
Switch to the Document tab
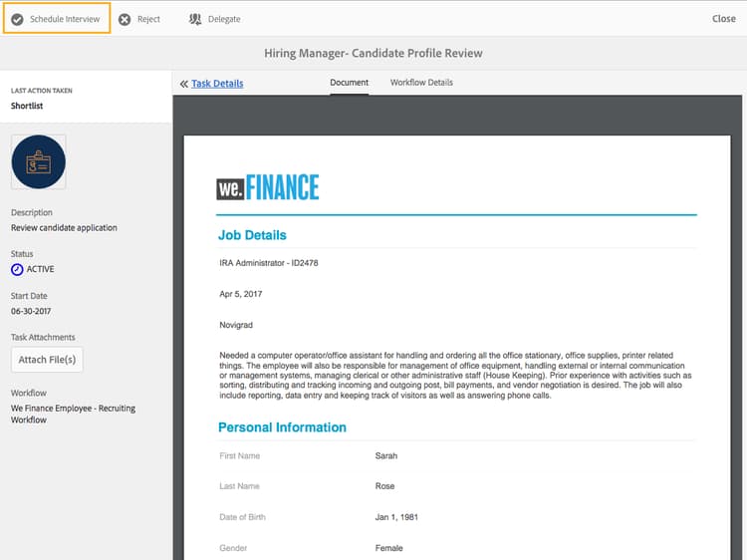coord(350,83)
